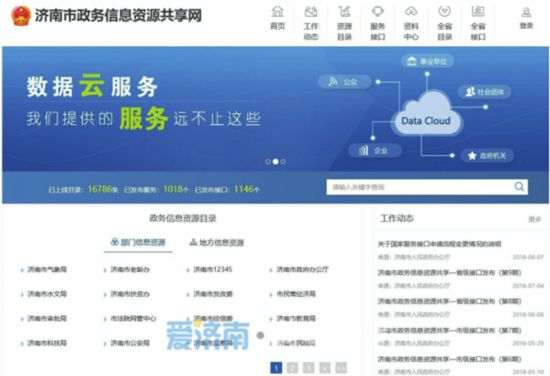Switch to the 部门信息资源 tab

tap(138, 242)
